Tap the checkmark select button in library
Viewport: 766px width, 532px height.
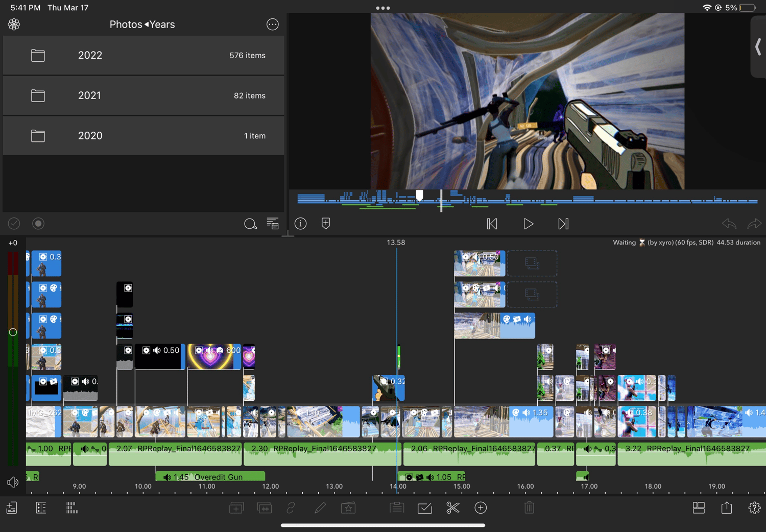coord(14,224)
